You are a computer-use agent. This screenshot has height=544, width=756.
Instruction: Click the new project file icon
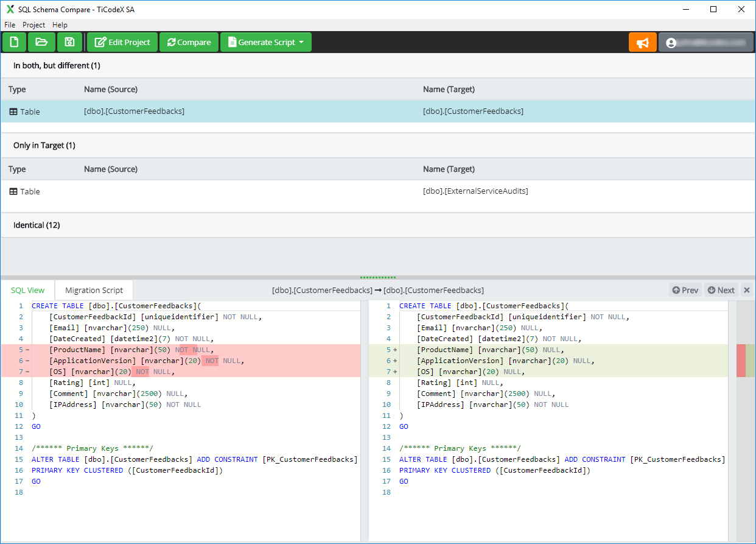[x=14, y=42]
